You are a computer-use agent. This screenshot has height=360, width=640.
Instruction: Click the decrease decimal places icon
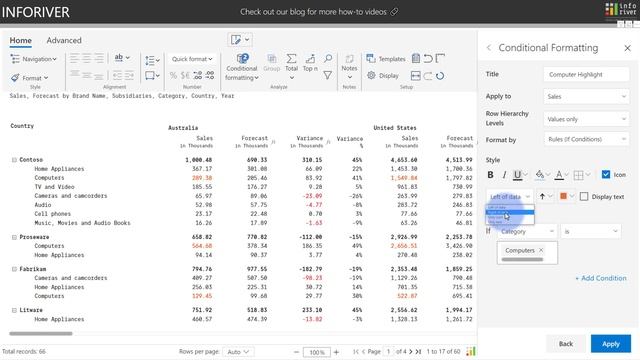[x=210, y=76]
